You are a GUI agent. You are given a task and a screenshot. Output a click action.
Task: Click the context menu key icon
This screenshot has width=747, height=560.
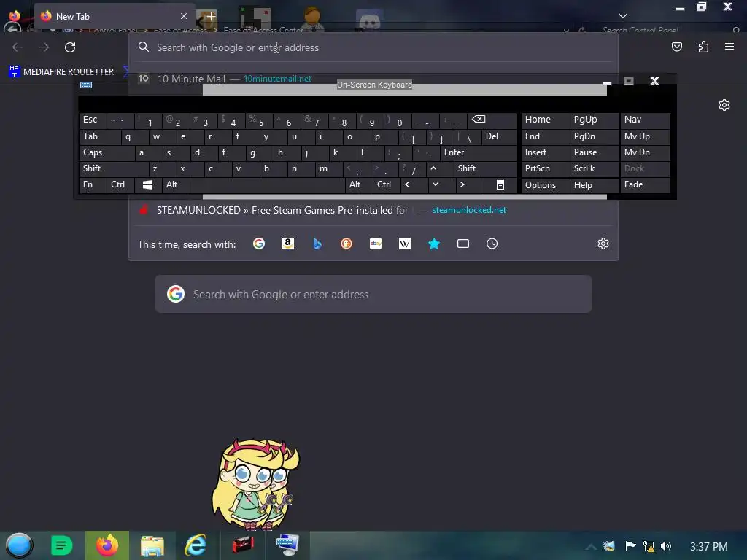click(x=500, y=184)
